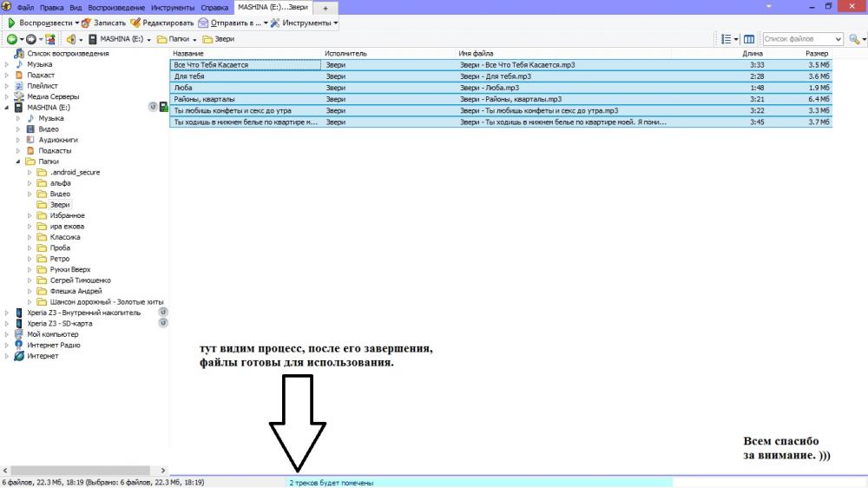Select the Избранное folder

[x=68, y=215]
